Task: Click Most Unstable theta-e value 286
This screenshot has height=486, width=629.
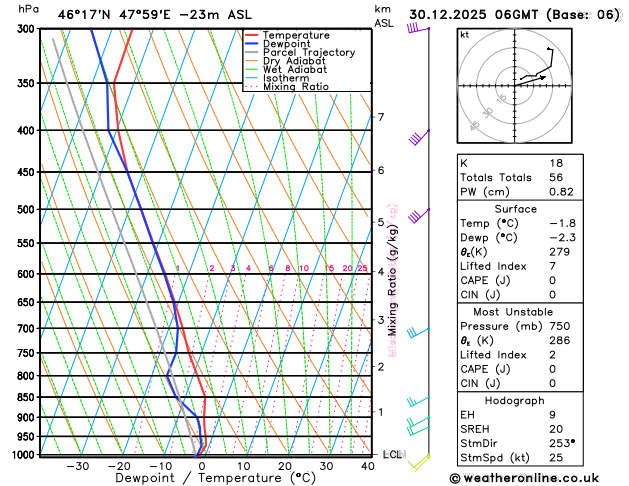Action: [560, 340]
